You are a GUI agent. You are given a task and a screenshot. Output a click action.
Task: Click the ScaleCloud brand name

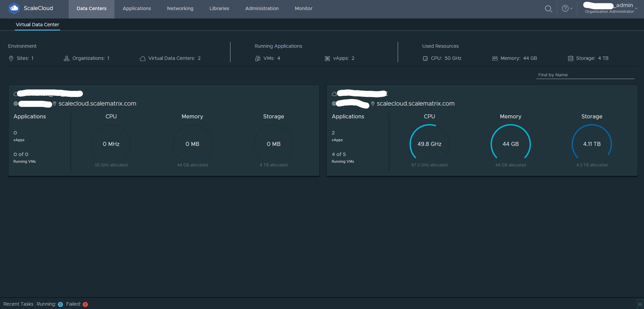point(38,8)
